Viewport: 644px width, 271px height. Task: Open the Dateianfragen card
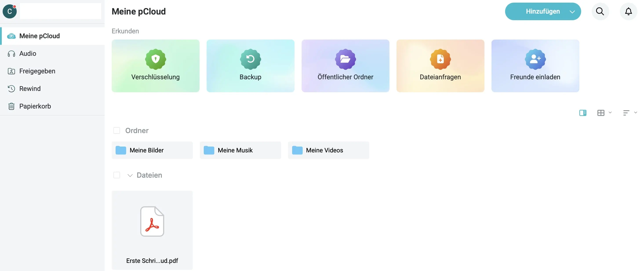pyautogui.click(x=440, y=66)
